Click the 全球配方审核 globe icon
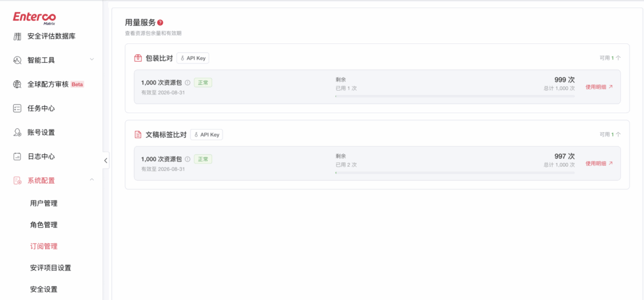 [x=17, y=84]
